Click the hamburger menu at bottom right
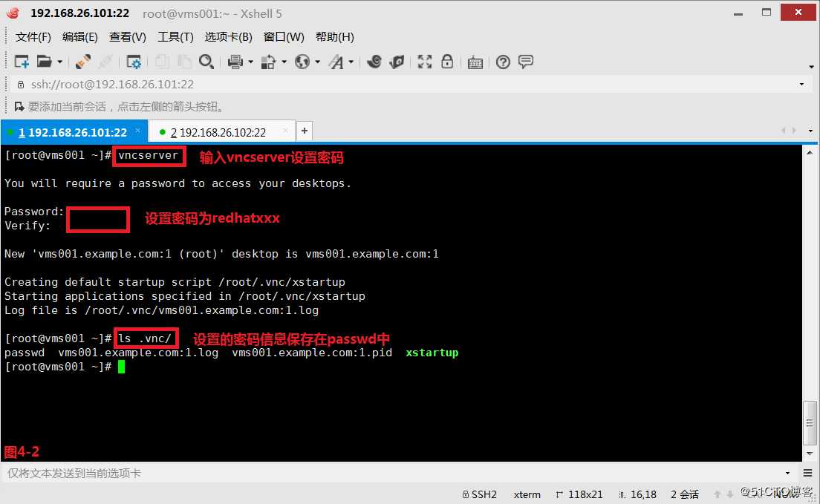Screen dimensions: 820x504 808,473
